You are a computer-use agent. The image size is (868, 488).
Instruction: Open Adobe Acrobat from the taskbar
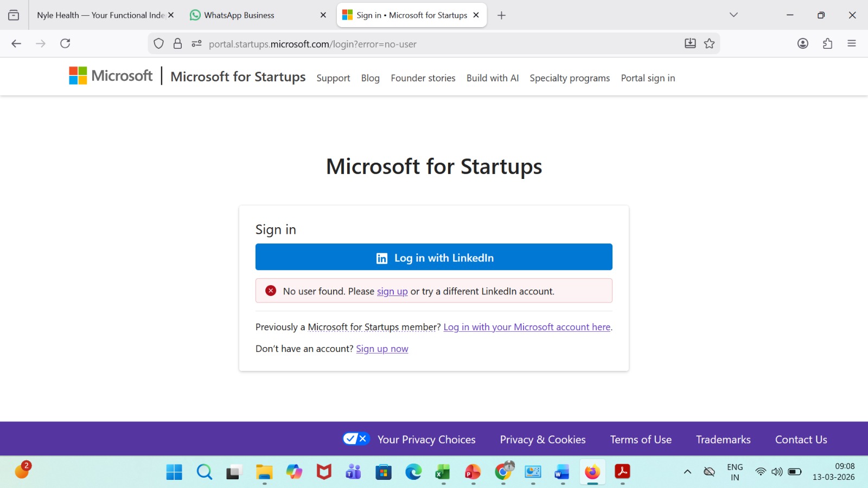point(622,472)
